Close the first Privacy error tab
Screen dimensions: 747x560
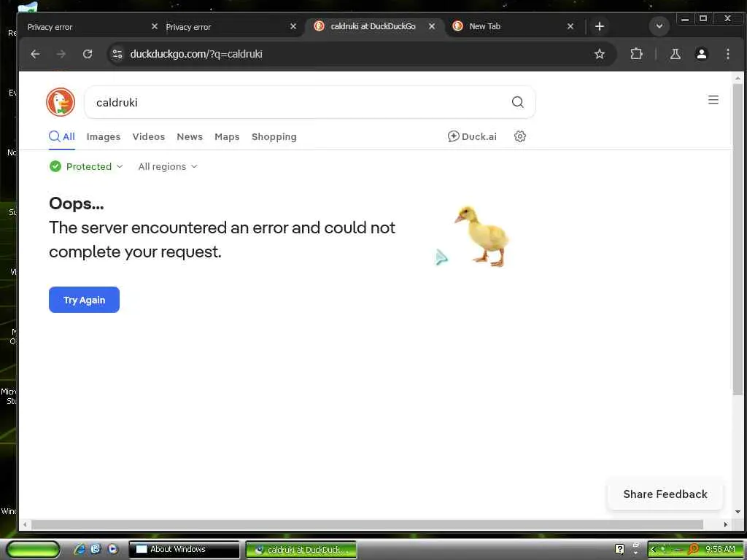click(x=155, y=27)
